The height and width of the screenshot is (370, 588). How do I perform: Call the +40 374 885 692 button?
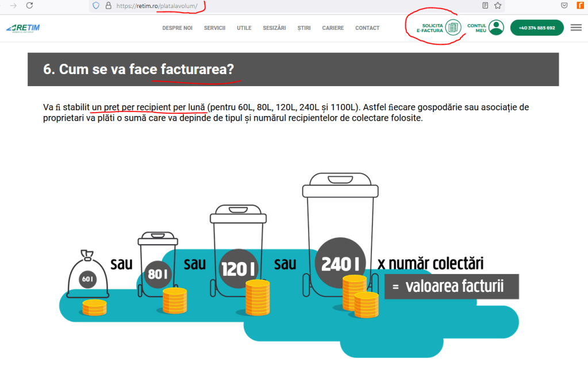tap(536, 28)
